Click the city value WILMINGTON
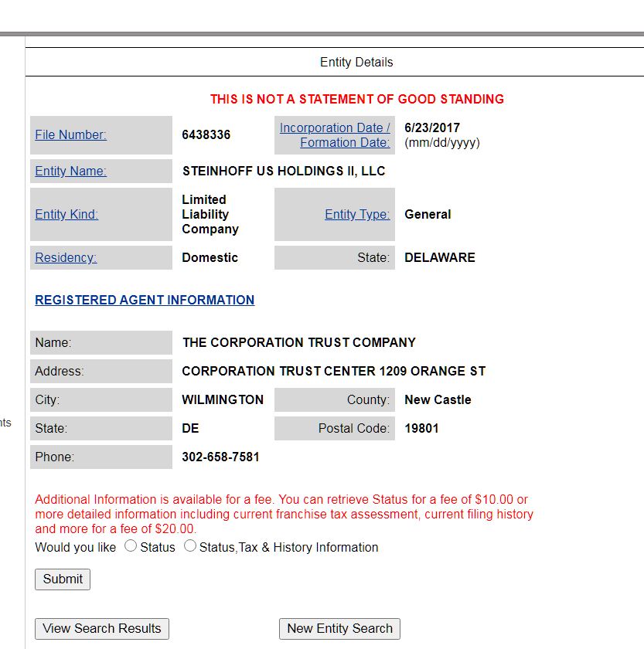 coord(223,400)
